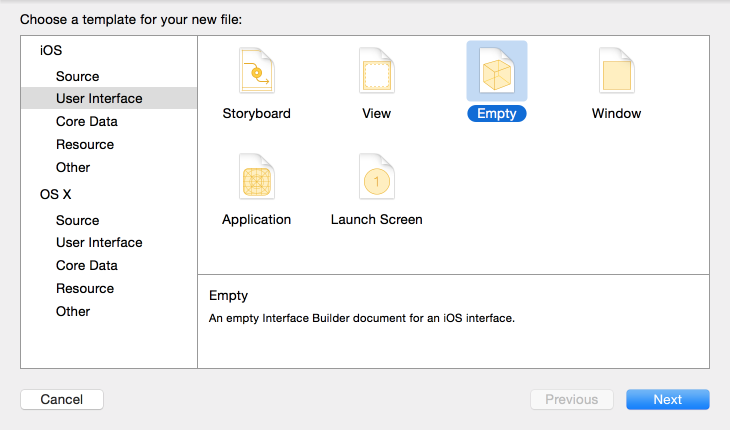Select Core Data under iOS
Image resolution: width=730 pixels, height=430 pixels.
pos(86,121)
